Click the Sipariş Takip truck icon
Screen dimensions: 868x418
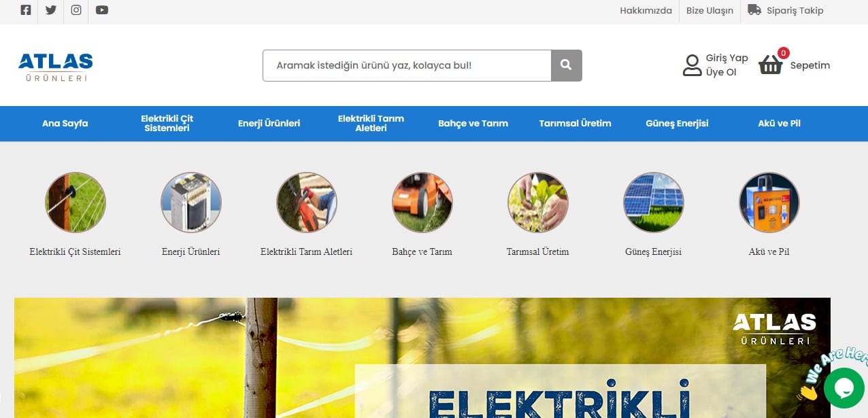click(754, 10)
